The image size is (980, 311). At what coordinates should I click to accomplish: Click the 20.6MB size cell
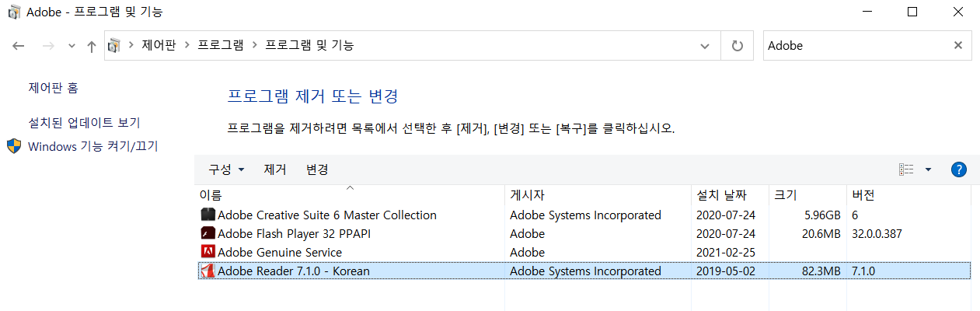pyautogui.click(x=820, y=234)
